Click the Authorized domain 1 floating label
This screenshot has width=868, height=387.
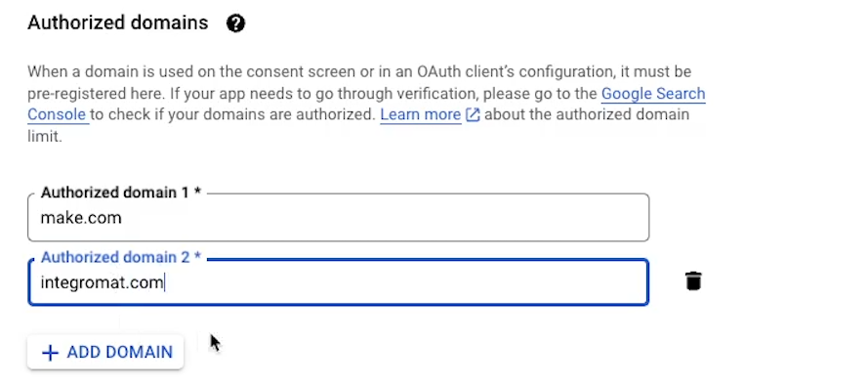tap(121, 193)
